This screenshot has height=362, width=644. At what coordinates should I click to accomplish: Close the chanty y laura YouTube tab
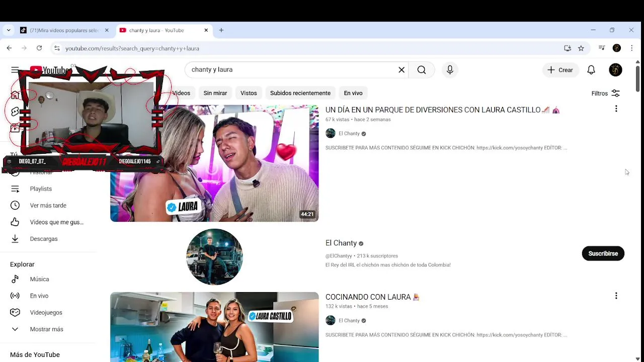pyautogui.click(x=206, y=30)
